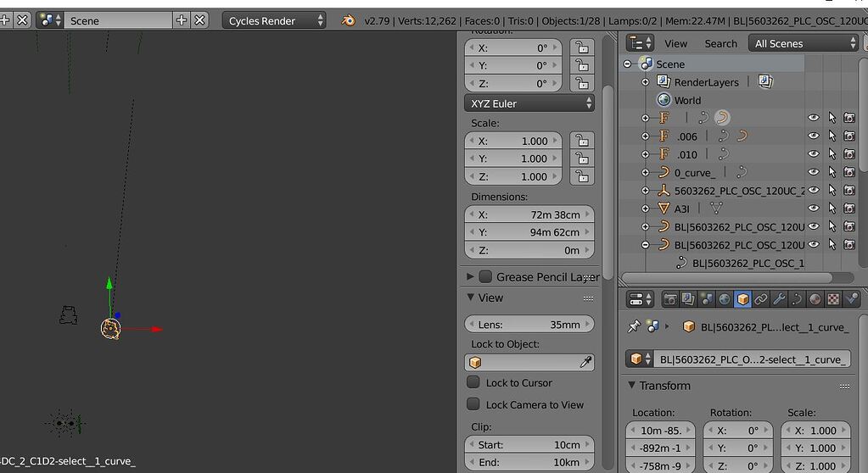868x473 pixels.
Task: Hide the 0_curve_ object with eye icon
Action: (813, 172)
